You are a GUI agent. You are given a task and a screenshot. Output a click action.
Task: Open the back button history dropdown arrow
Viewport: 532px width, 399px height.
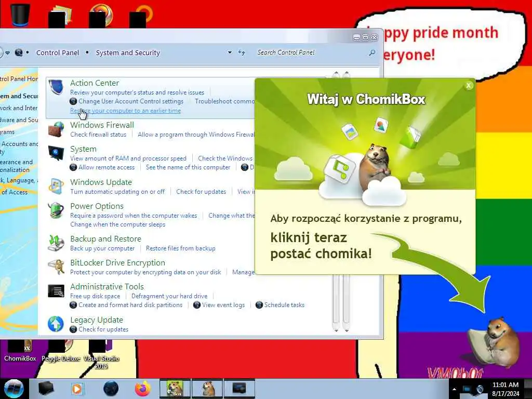[x=7, y=52]
